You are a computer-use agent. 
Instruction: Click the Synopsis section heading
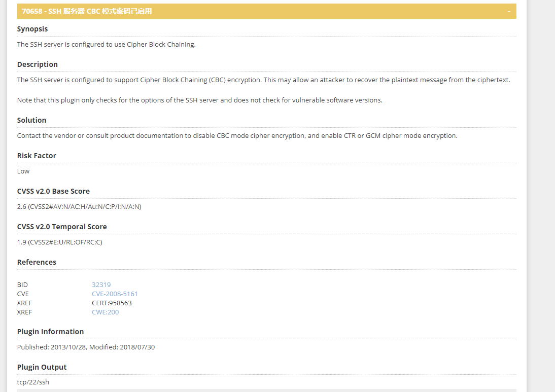coord(32,29)
